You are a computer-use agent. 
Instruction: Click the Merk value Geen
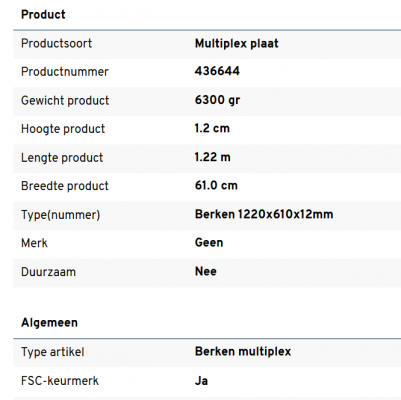pos(209,243)
